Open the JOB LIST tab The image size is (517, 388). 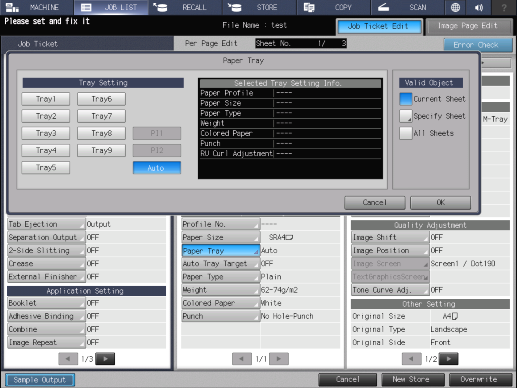[x=111, y=7]
